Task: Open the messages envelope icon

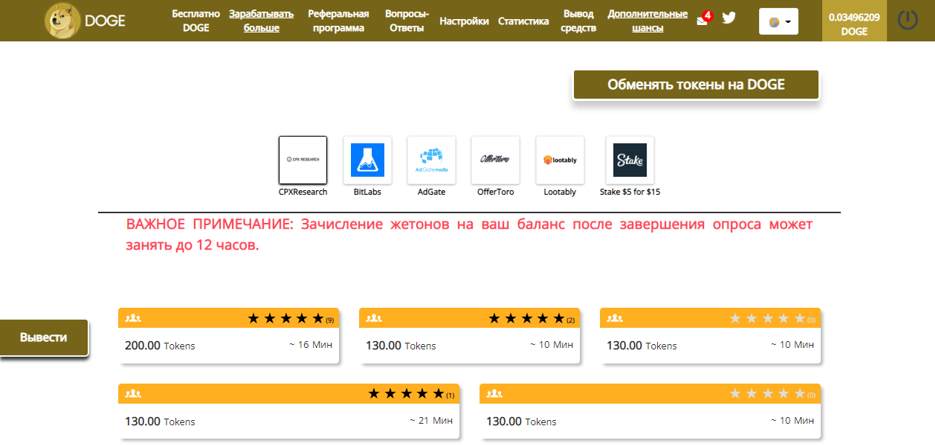Action: 702,21
